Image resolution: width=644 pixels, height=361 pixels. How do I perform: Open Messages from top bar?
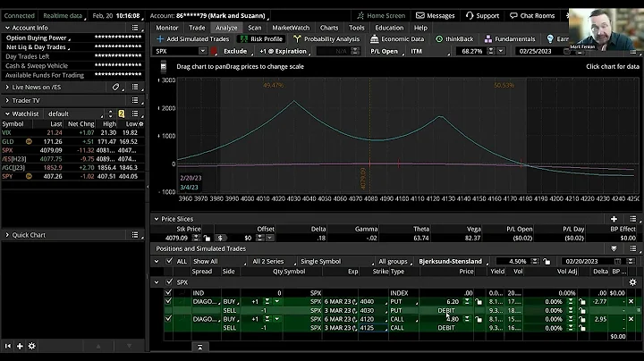pyautogui.click(x=436, y=15)
